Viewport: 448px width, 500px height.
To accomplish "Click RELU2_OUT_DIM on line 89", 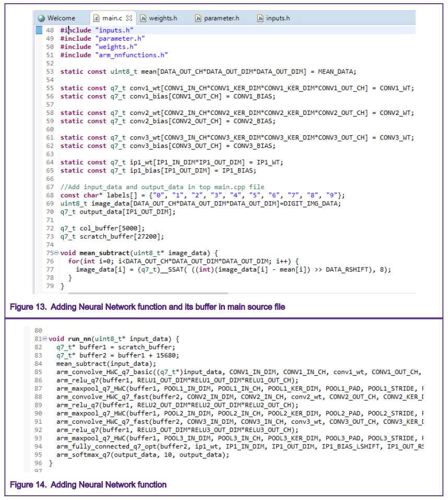I will click(x=162, y=405).
